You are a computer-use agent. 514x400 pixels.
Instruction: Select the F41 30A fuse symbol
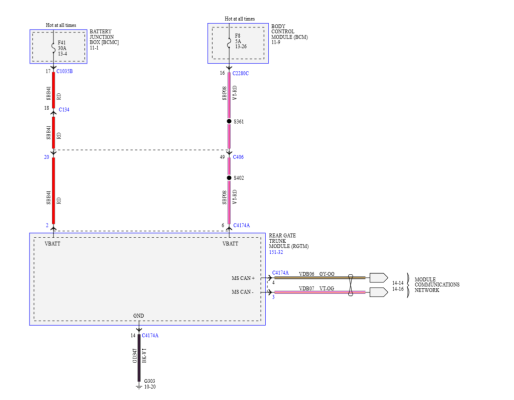(53, 48)
